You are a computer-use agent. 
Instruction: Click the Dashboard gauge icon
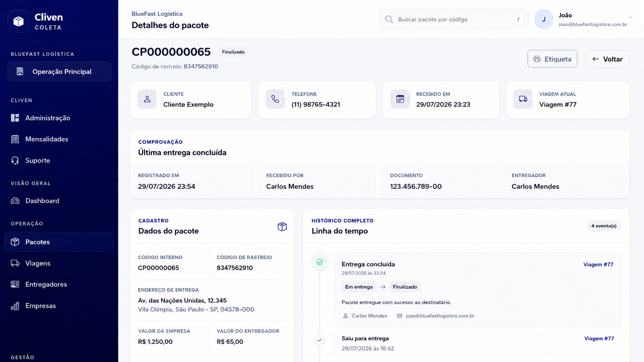coord(15,201)
